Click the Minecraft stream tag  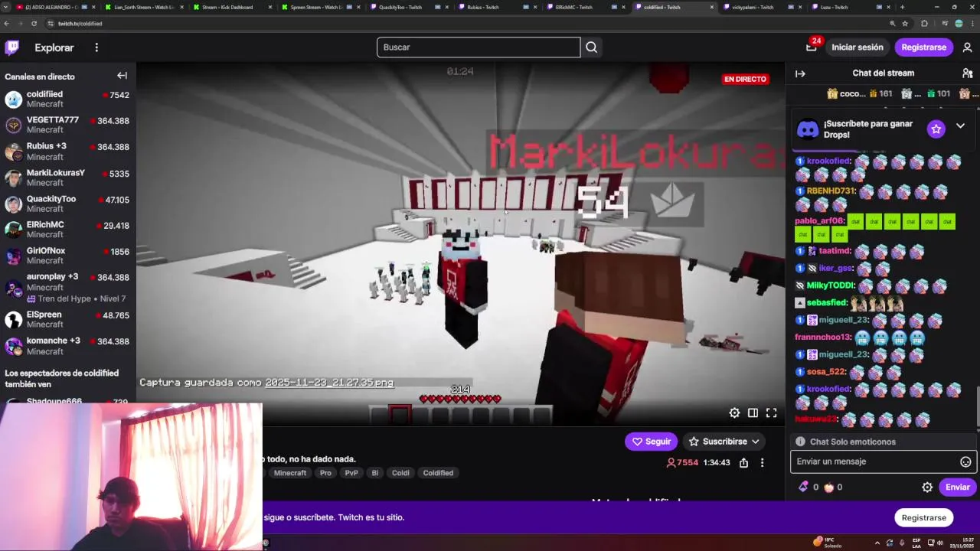click(x=290, y=473)
